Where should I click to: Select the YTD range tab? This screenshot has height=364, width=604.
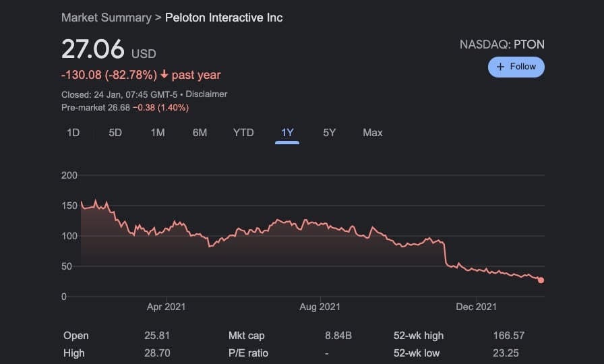[x=243, y=133]
